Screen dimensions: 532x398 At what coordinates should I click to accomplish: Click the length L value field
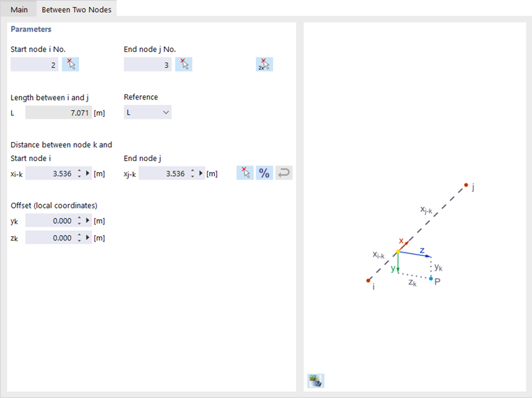point(58,113)
